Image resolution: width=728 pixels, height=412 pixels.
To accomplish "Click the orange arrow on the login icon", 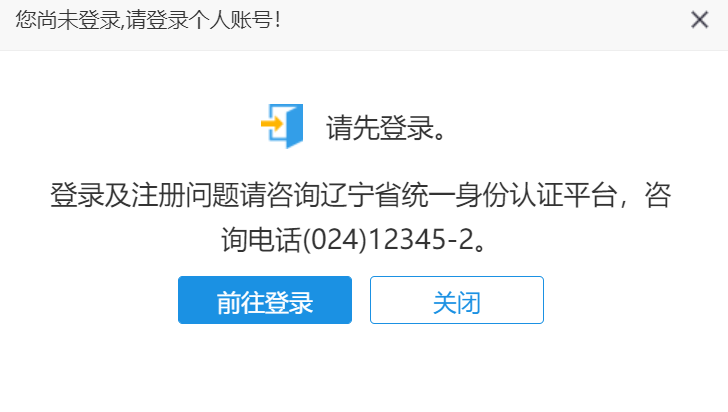I will coord(272,124).
